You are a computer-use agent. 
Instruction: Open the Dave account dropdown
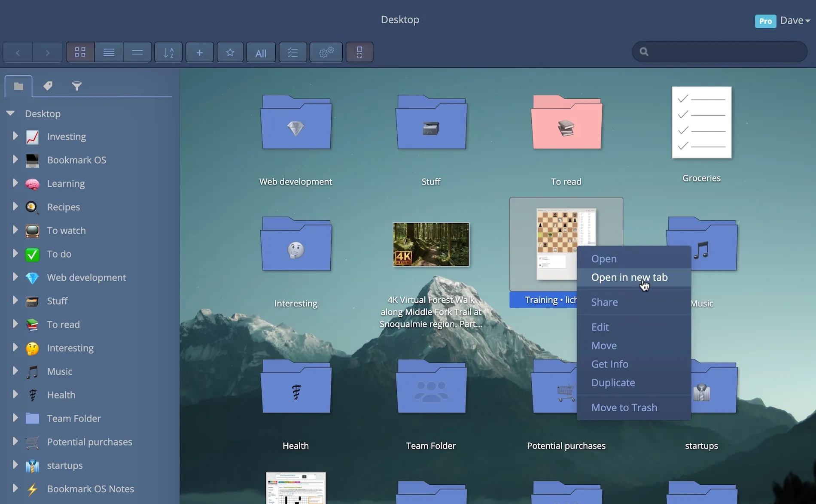794,20
